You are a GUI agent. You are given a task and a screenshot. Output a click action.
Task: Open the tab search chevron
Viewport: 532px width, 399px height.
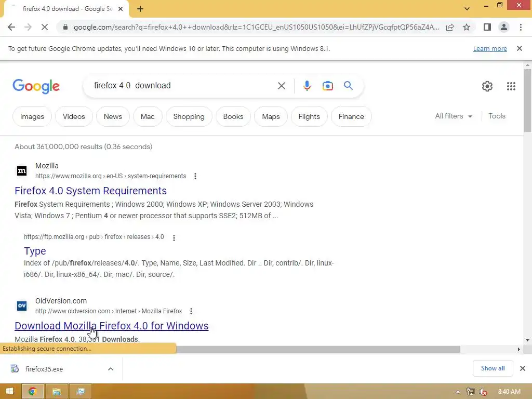pos(467,9)
